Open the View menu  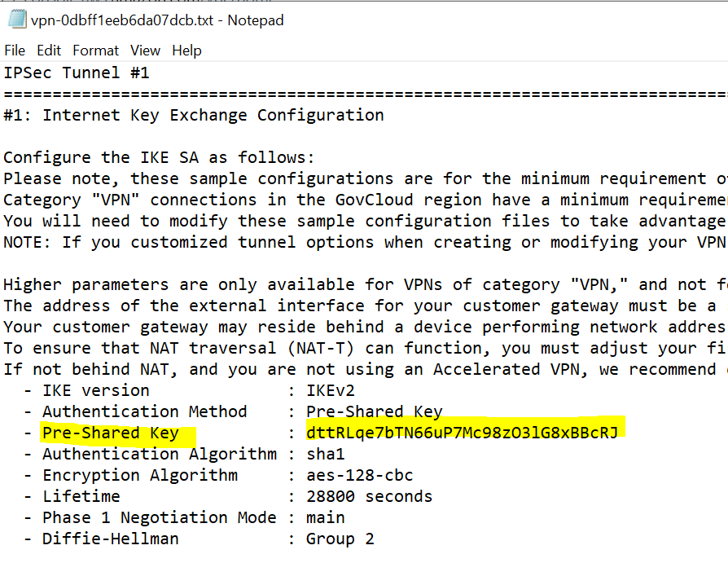pos(145,51)
